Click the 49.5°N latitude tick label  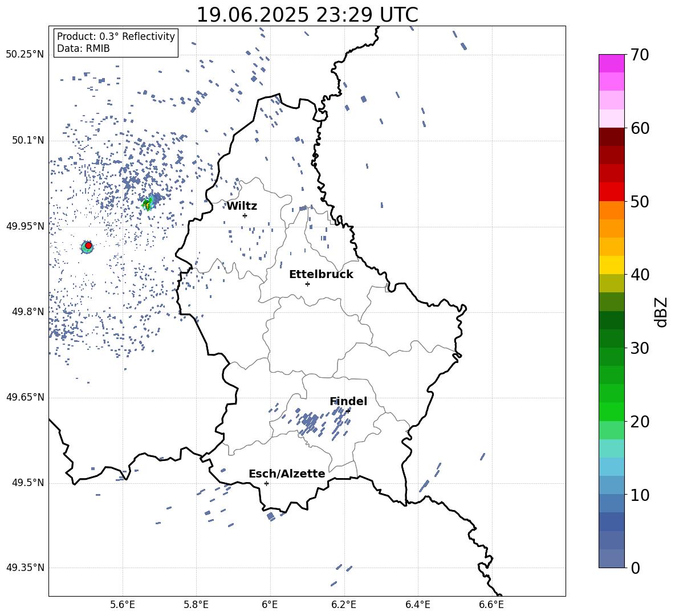click(28, 483)
